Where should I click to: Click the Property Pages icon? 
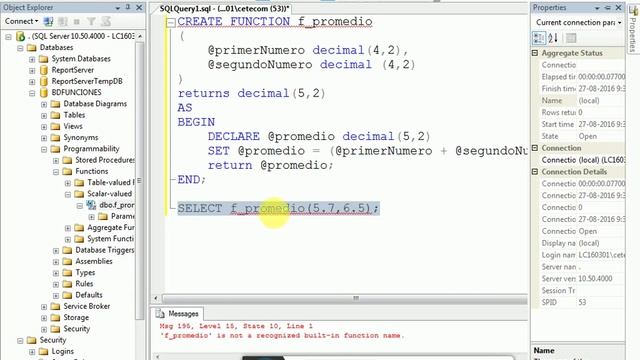571,38
